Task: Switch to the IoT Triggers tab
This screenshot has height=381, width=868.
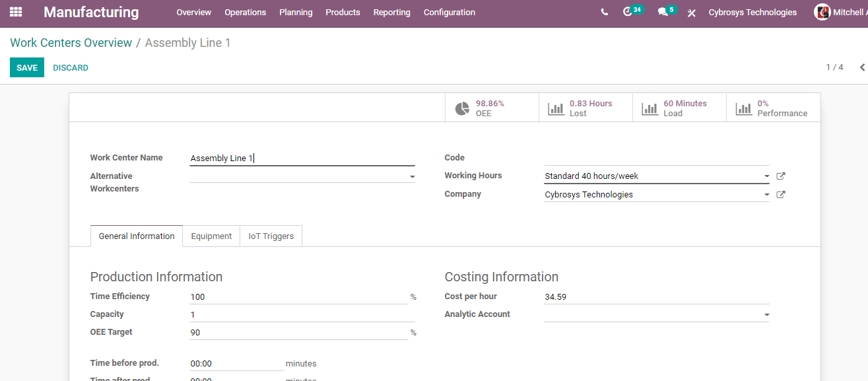Action: [x=271, y=236]
